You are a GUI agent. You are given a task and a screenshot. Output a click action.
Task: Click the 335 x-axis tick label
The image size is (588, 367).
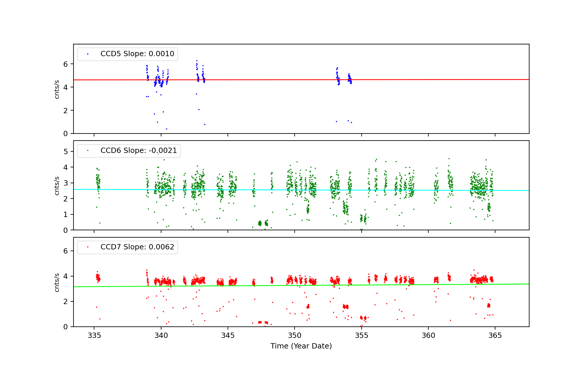[94, 336]
